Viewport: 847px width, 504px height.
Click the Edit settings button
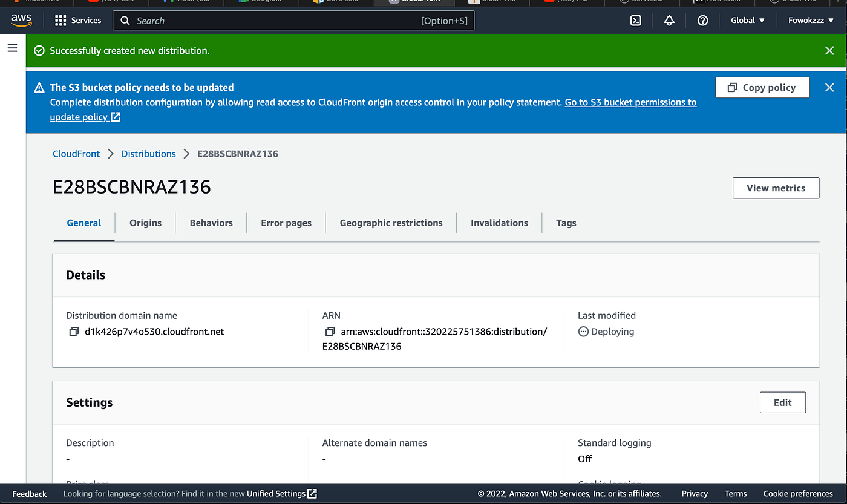783,403
